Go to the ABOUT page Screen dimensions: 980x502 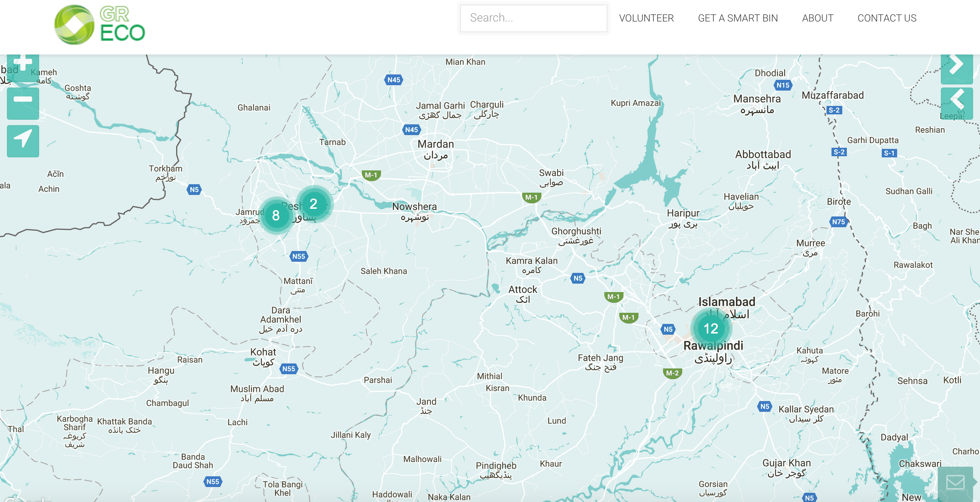[817, 18]
